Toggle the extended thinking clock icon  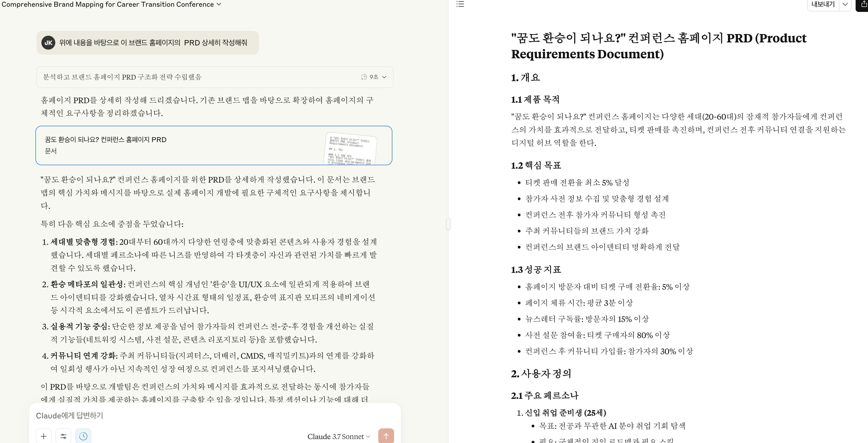click(x=83, y=436)
